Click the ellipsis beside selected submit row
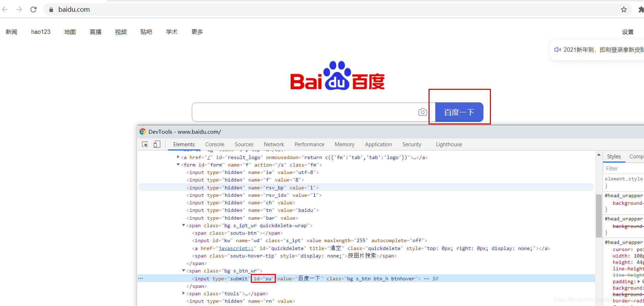 tap(141, 279)
